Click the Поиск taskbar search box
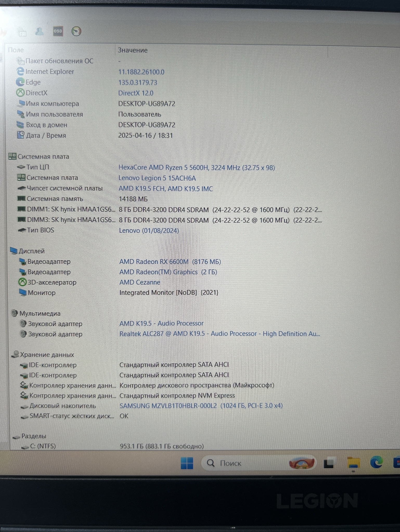The width and height of the screenshot is (400, 532). click(x=259, y=463)
